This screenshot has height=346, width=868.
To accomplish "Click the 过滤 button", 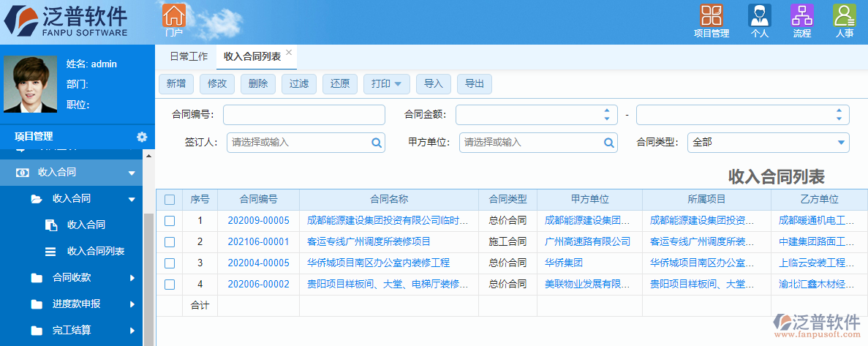I will pos(299,84).
